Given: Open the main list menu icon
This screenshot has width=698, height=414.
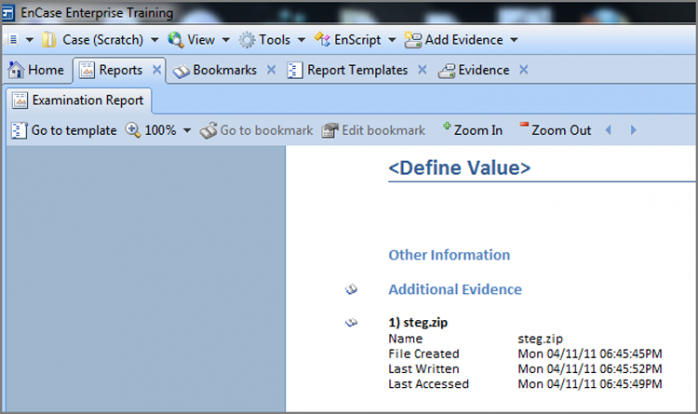Looking at the screenshot, I should (13, 40).
